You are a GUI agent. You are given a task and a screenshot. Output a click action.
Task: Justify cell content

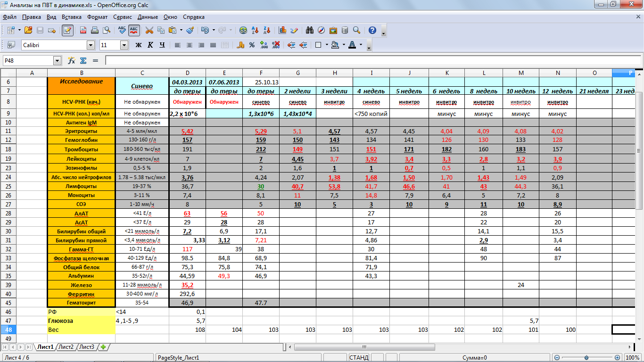pyautogui.click(x=213, y=45)
